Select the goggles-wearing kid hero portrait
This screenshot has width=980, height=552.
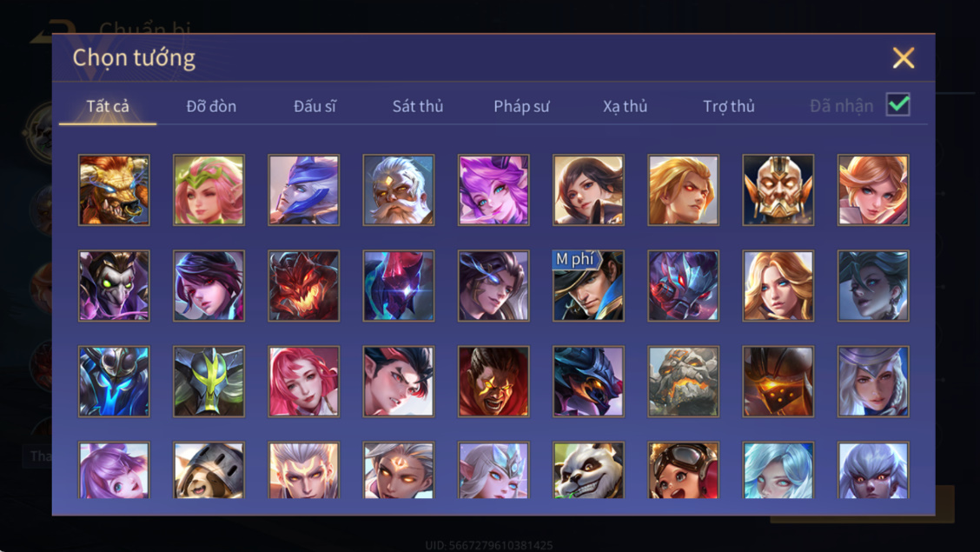pyautogui.click(x=683, y=470)
